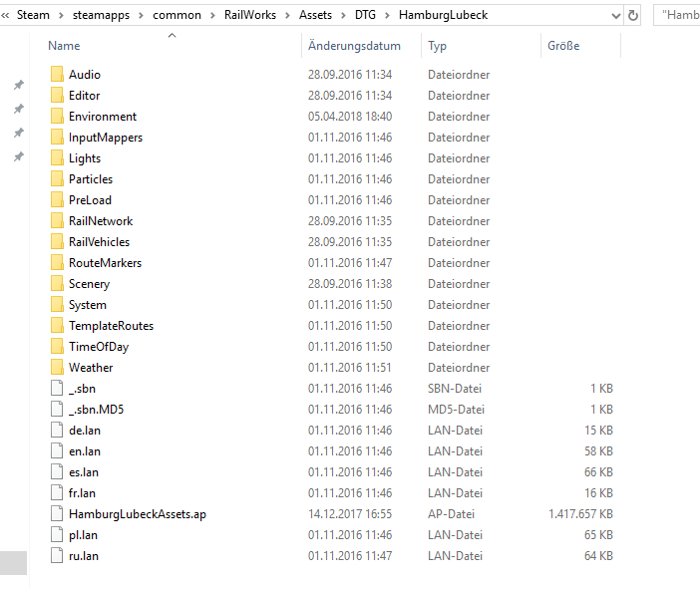Expand the chevron after steamapps in breadcrumb
Screen dimensions: 700x589
click(x=141, y=16)
